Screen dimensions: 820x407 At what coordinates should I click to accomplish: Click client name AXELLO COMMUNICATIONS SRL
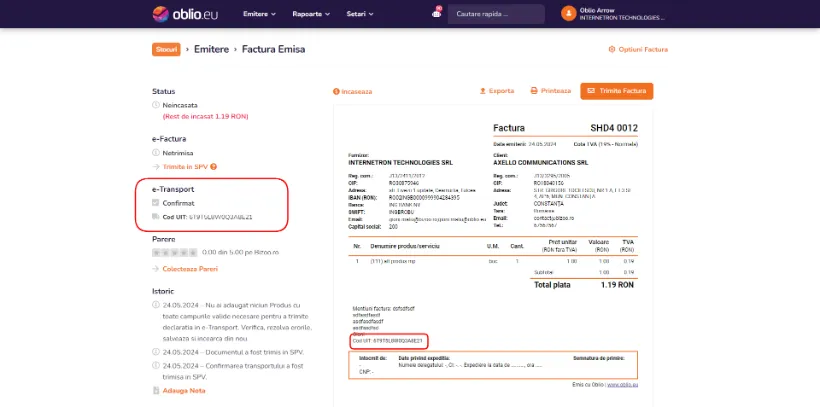(541, 163)
